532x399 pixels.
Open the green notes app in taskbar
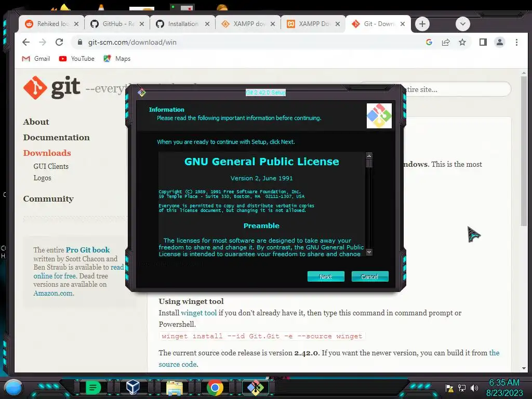tap(93, 388)
